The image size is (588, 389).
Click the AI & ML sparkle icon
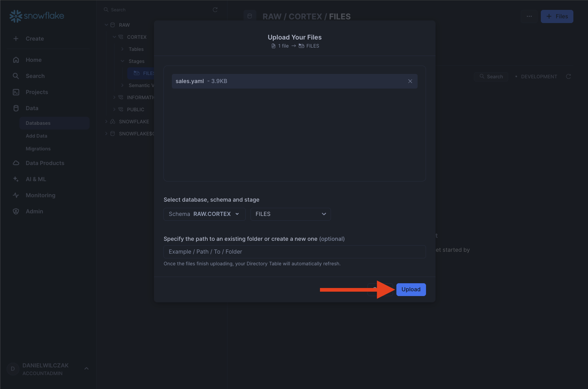(16, 179)
